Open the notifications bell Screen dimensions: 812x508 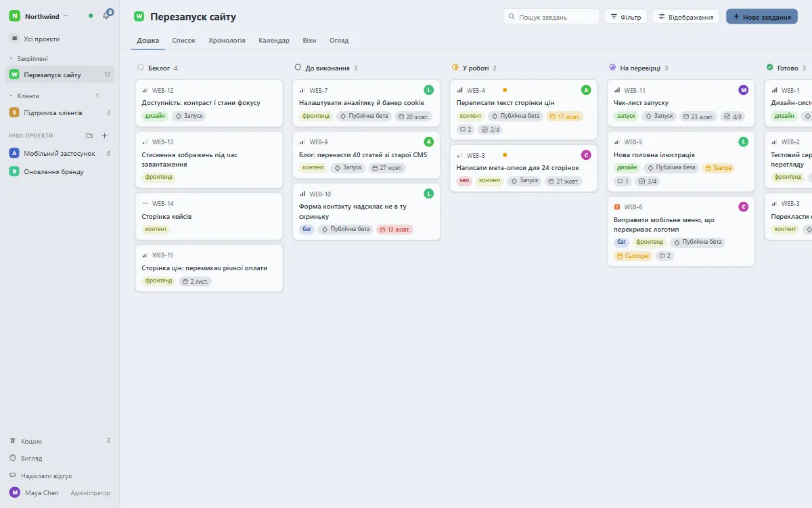coord(106,16)
